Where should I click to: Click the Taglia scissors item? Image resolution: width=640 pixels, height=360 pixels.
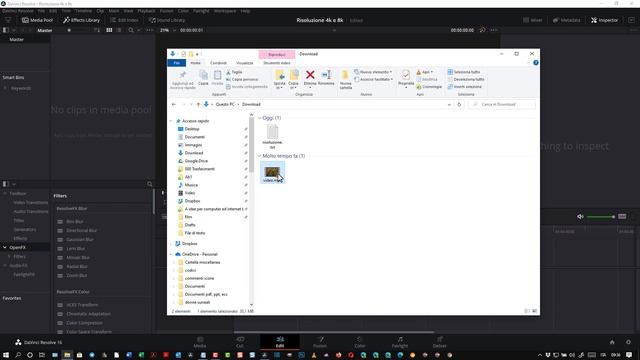click(x=234, y=72)
